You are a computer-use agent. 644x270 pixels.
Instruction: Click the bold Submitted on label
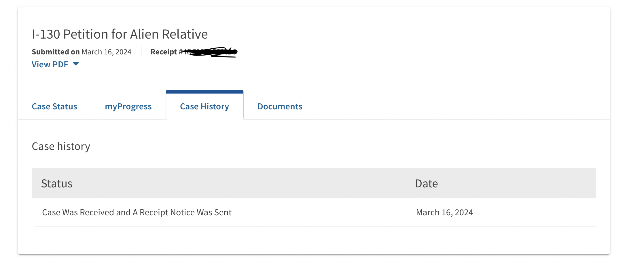56,52
